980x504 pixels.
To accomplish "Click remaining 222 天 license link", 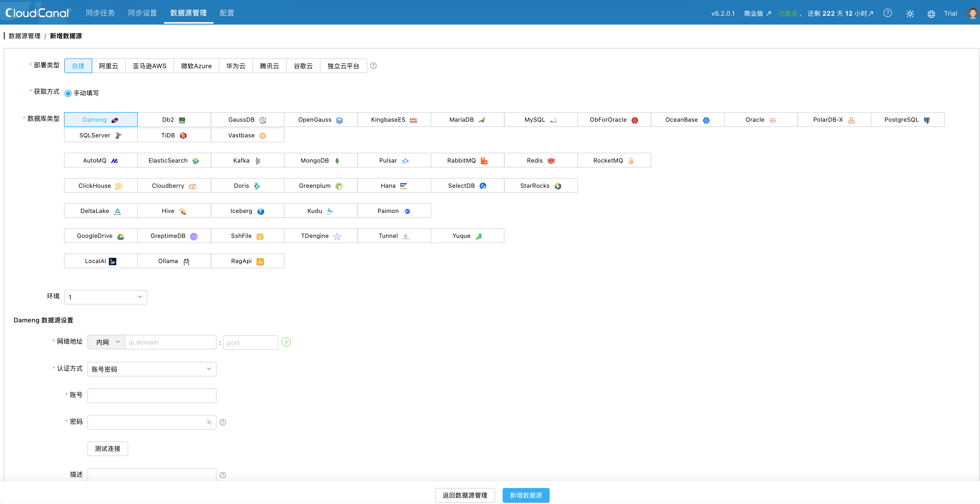I will coord(840,14).
